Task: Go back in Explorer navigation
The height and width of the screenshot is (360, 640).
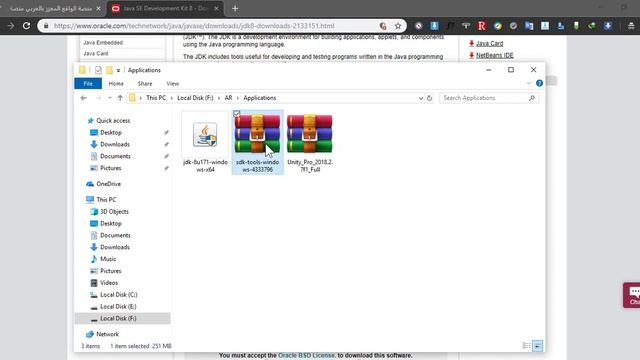Action: pos(84,98)
